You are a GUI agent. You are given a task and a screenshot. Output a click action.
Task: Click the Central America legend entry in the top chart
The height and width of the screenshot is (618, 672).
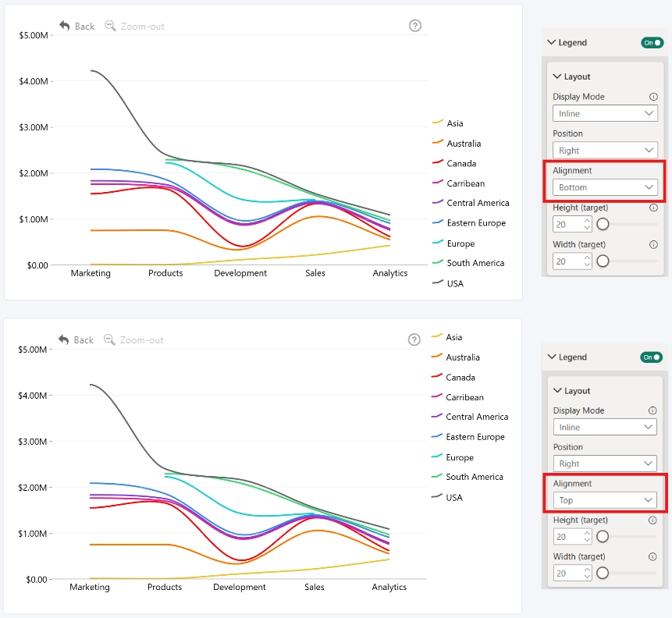pos(471,203)
